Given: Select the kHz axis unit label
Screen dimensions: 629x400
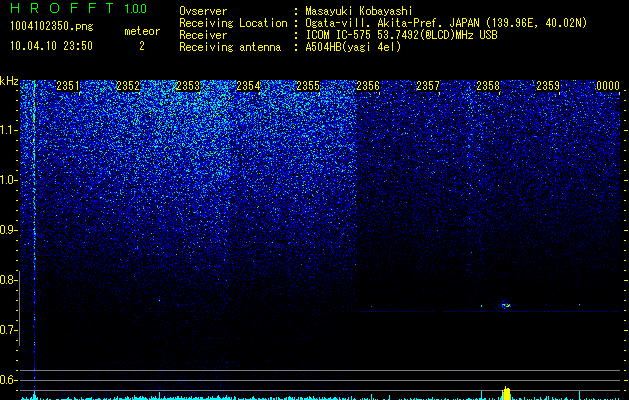Looking at the screenshot, I should coord(9,81).
